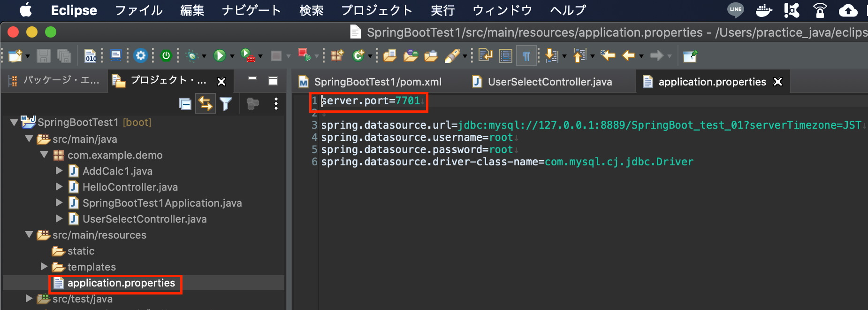This screenshot has height=310, width=868.
Task: Click the Previous Annotation up arrow icon
Action: click(x=580, y=56)
